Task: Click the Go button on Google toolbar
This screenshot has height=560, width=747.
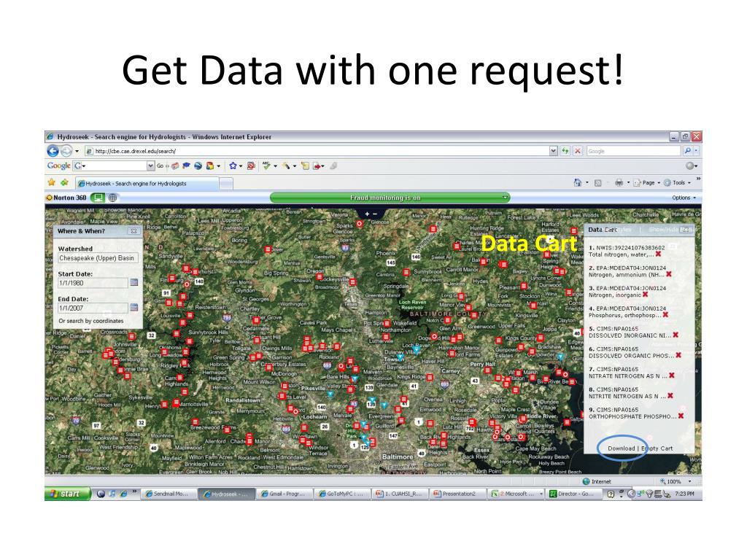Action: (x=160, y=166)
